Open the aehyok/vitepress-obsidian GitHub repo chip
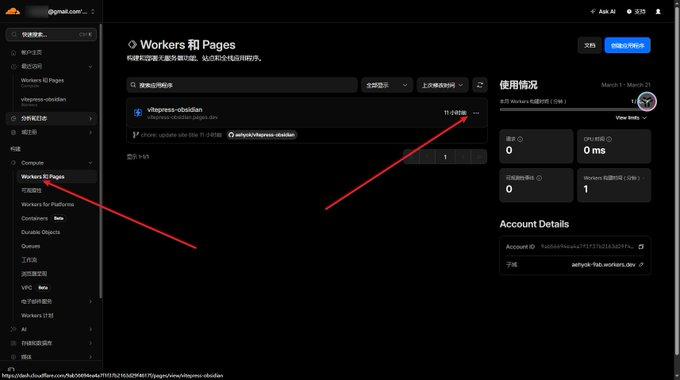 [262, 135]
